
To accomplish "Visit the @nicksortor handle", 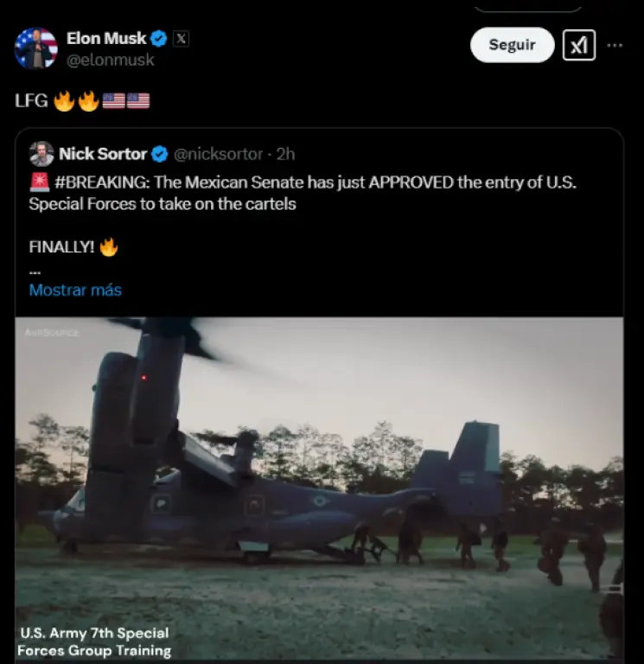I will (219, 154).
